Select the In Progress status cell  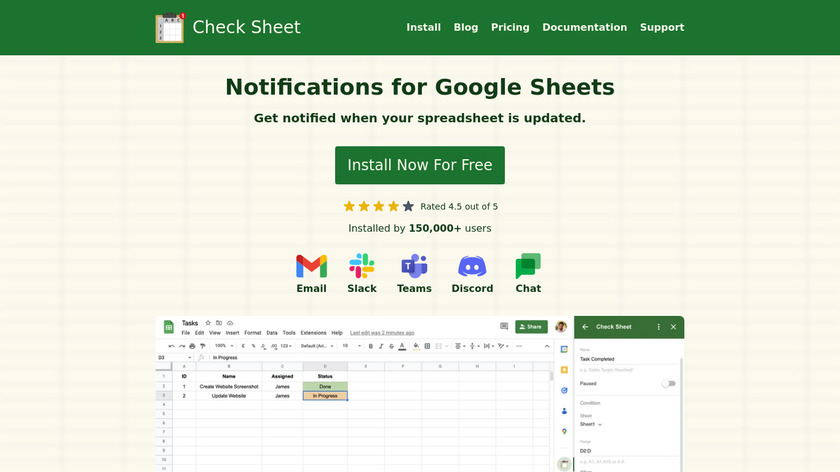point(325,396)
